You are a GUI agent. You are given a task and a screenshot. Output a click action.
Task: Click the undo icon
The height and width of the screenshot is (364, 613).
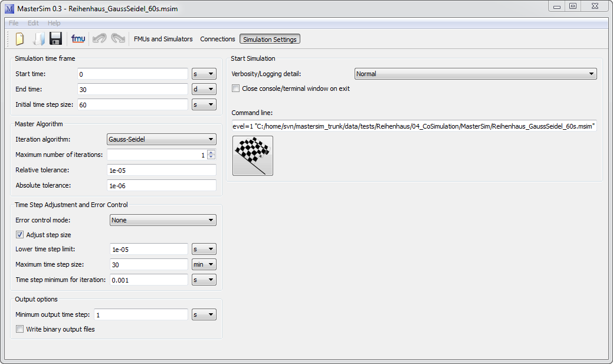pyautogui.click(x=99, y=38)
